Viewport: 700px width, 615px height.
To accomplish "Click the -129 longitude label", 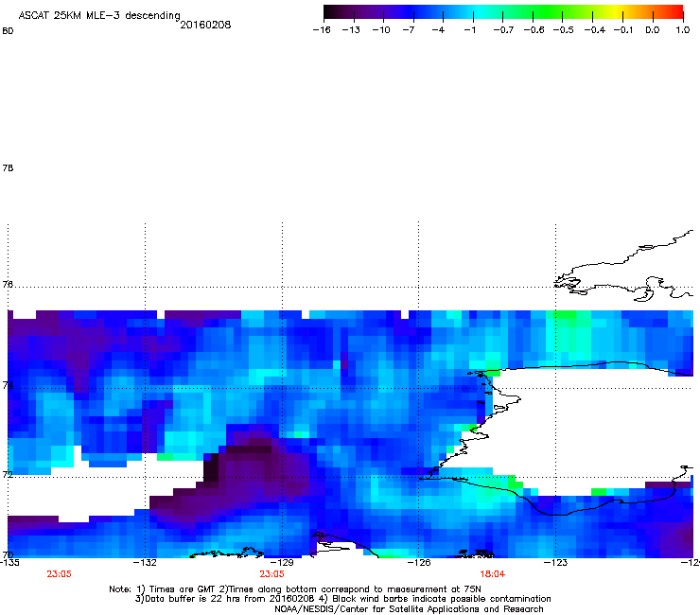I will pyautogui.click(x=282, y=563).
